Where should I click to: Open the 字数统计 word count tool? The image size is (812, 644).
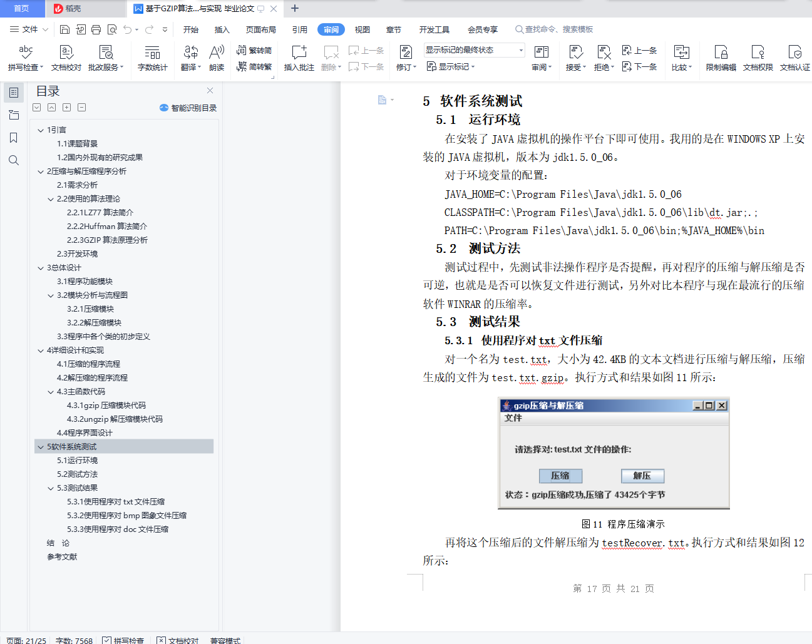coord(152,58)
